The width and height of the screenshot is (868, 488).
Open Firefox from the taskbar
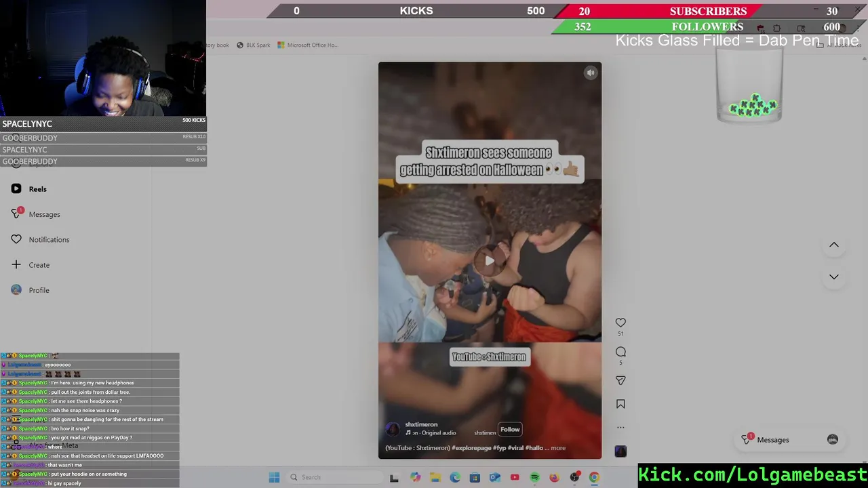point(554,478)
